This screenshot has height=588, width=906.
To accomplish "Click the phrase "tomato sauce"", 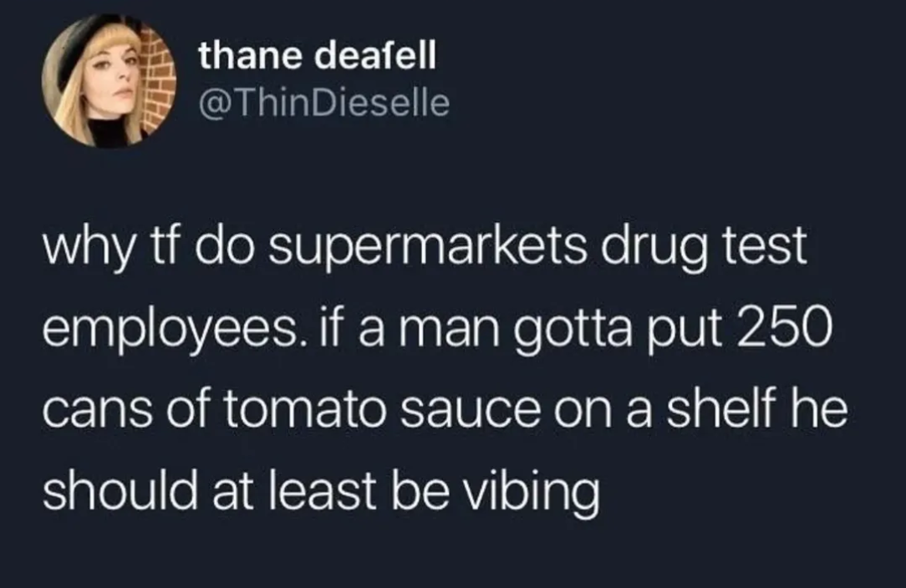I will click(382, 409).
